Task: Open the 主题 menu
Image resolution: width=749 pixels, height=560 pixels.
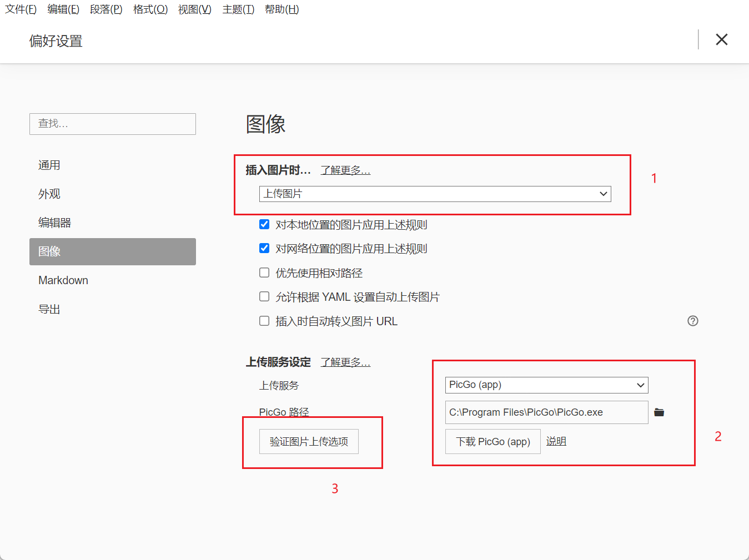Action: tap(238, 9)
